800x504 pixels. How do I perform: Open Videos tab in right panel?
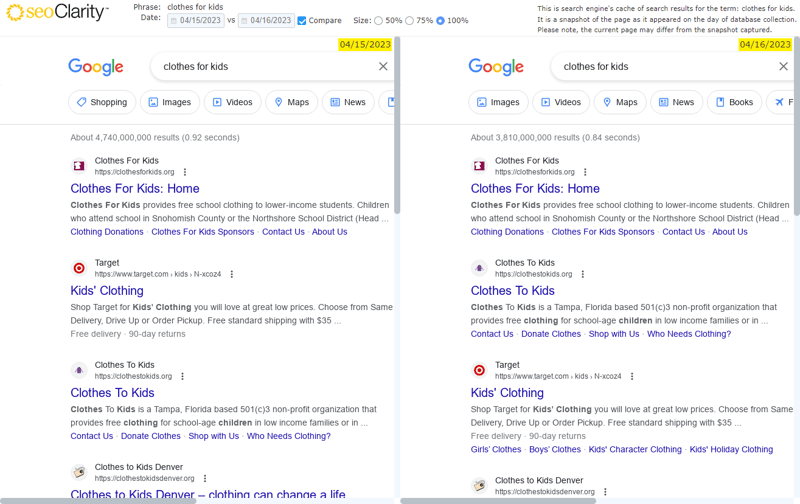point(561,102)
